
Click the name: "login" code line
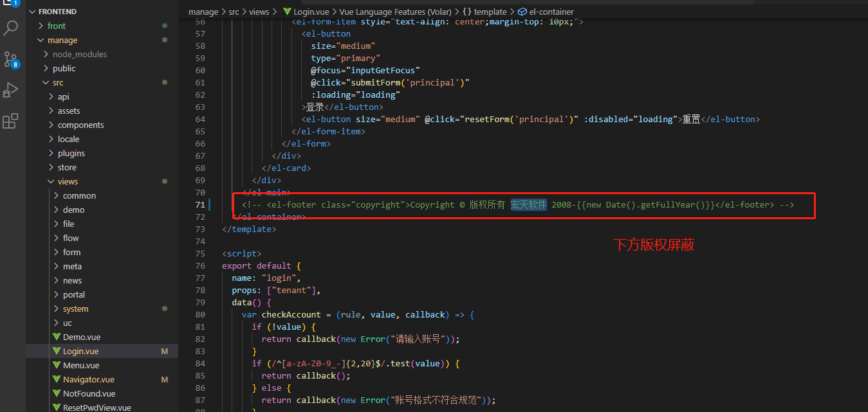click(x=266, y=278)
